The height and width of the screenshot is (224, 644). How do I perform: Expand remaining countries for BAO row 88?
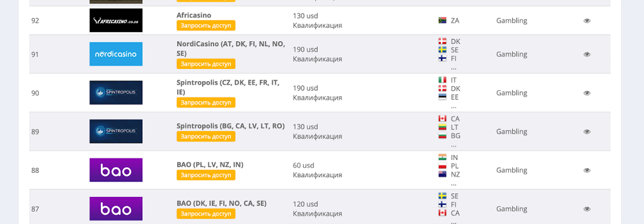453,183
